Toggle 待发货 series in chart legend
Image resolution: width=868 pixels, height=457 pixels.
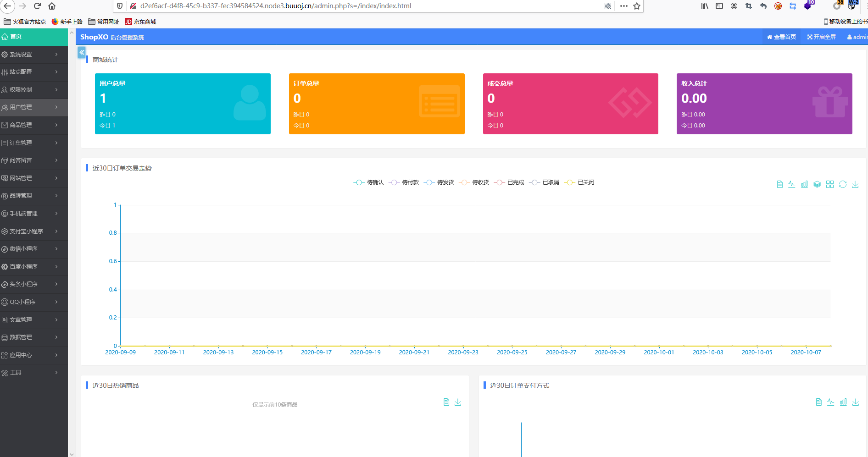click(439, 182)
